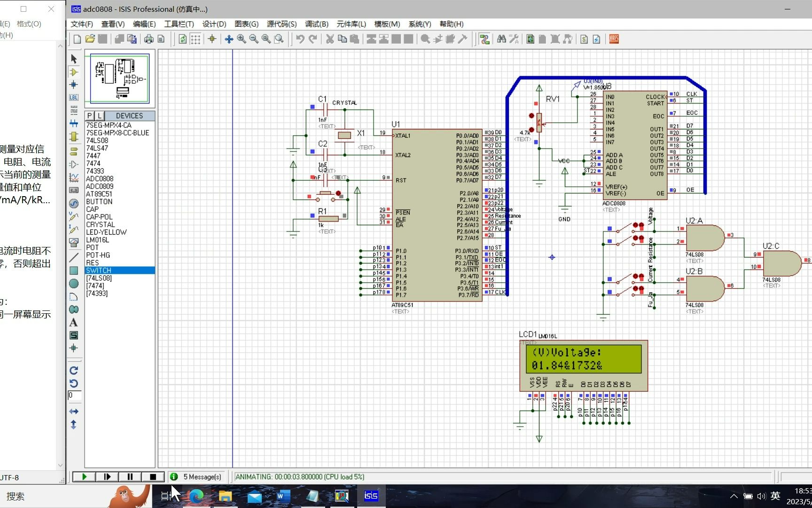Select ADC0808 in the devices list
This screenshot has width=812, height=508.
[x=100, y=179]
